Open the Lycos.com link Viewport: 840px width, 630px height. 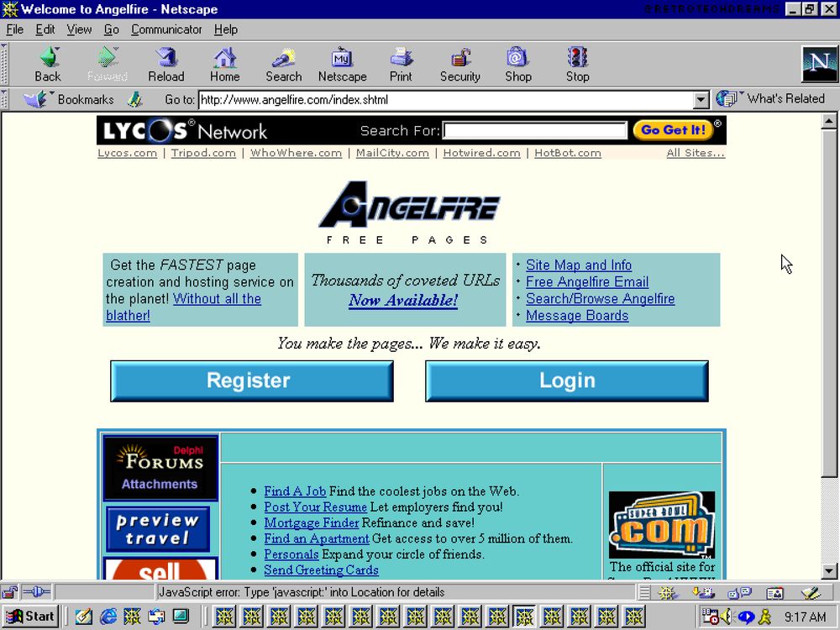click(128, 153)
